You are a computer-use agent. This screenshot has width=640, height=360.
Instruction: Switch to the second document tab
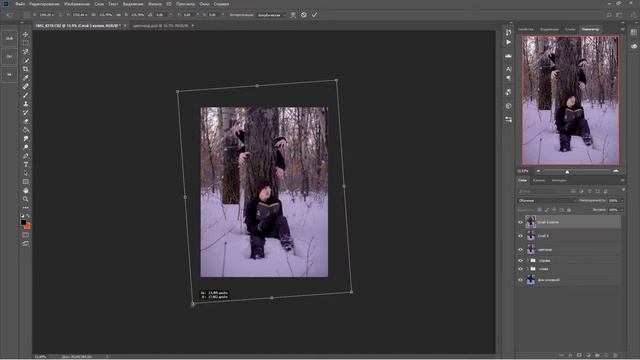(x=160, y=26)
